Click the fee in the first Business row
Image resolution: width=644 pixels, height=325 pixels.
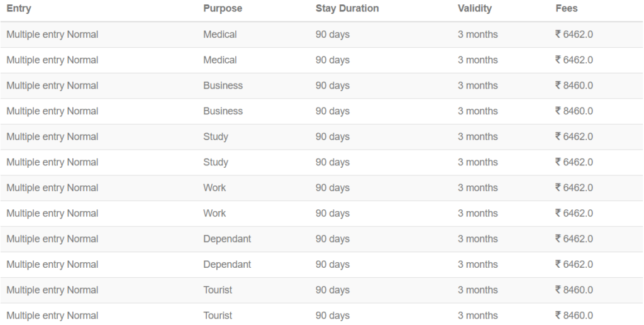(x=574, y=85)
